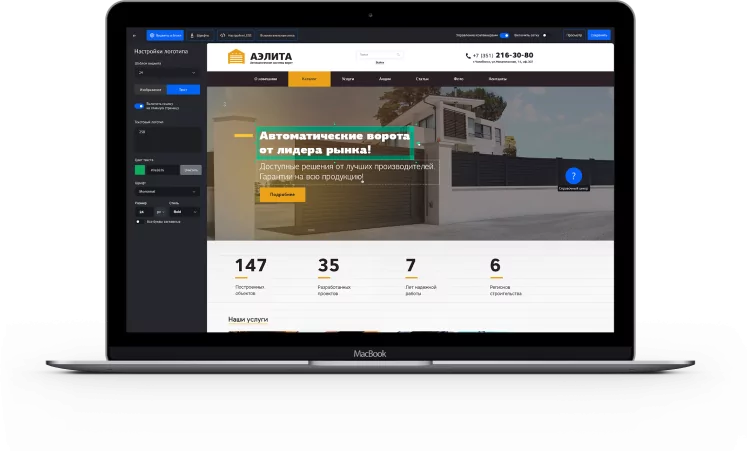
Task: Click the 6 statistic number
Action: pos(495,265)
